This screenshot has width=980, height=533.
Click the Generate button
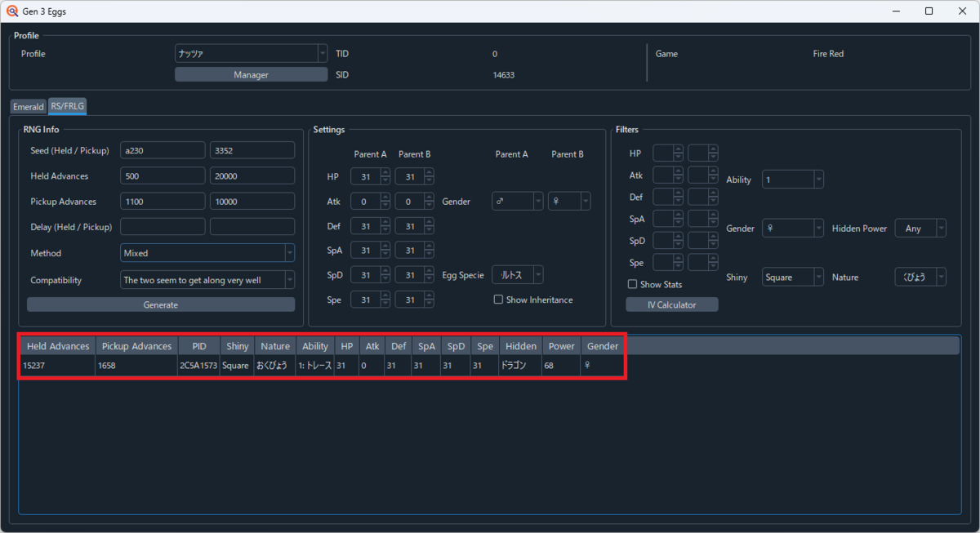[x=161, y=304]
